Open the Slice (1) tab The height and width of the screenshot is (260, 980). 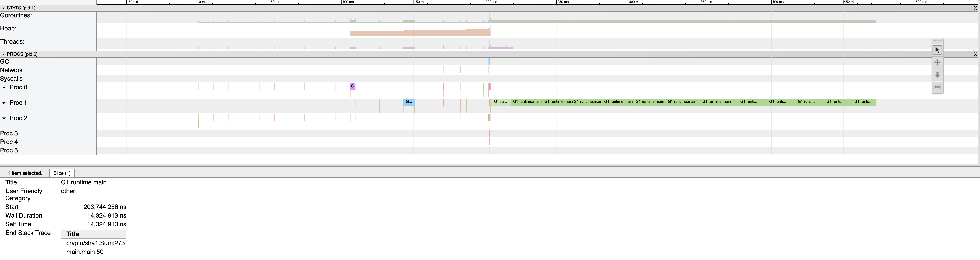[x=62, y=173]
